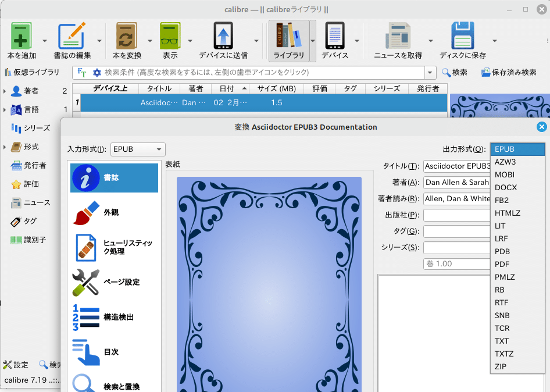Open ニュースを取得 (Fetch news) from the toolbar
The width and height of the screenshot is (550, 392).
[x=398, y=38]
